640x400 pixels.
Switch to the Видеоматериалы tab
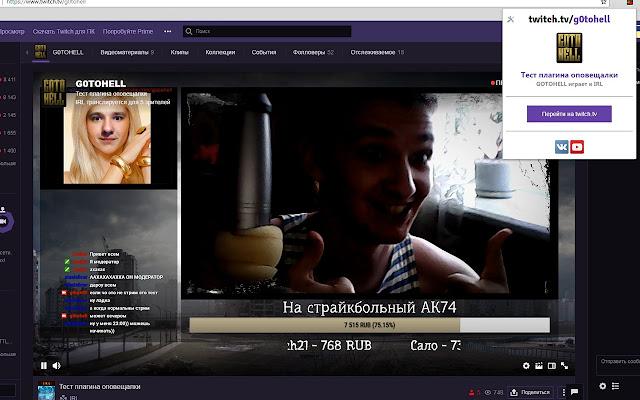(x=127, y=52)
